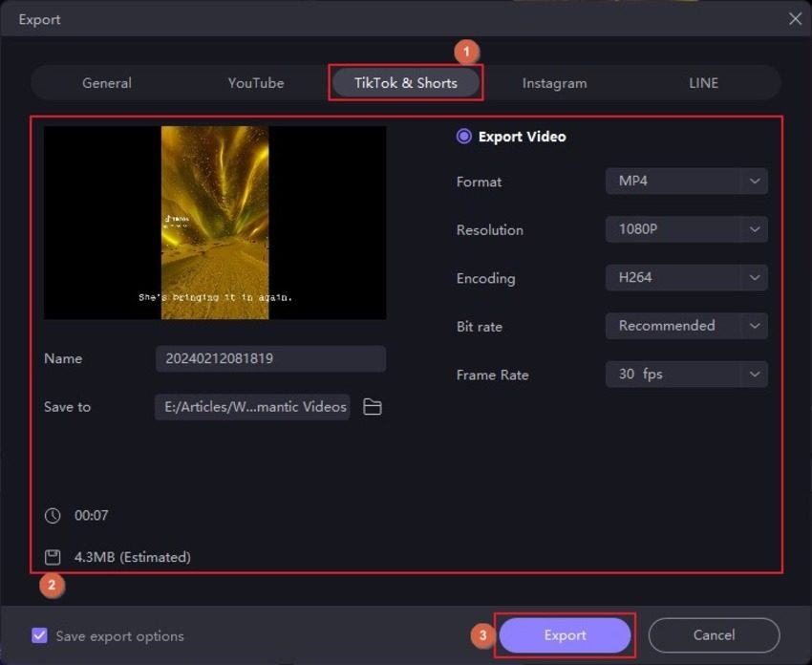Switch to the Instagram tab
This screenshot has height=665, width=812.
click(554, 83)
